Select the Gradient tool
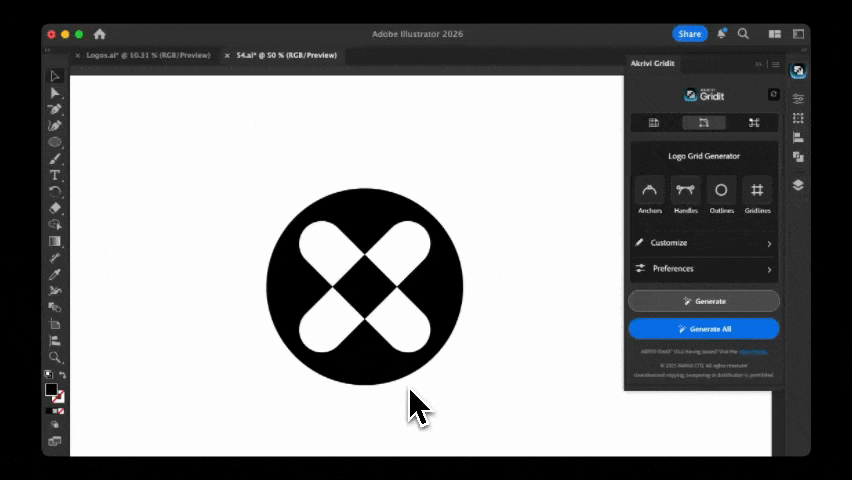The height and width of the screenshot is (480, 852). pyautogui.click(x=55, y=241)
